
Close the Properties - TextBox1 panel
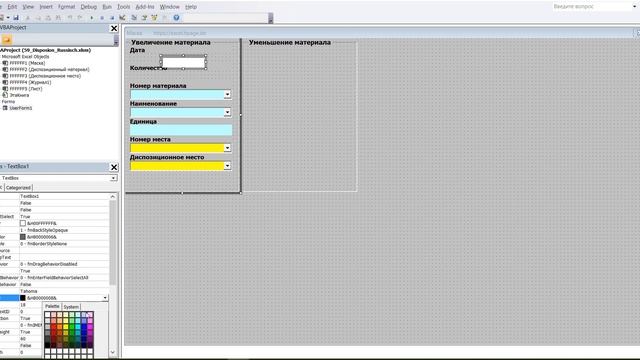point(114,167)
